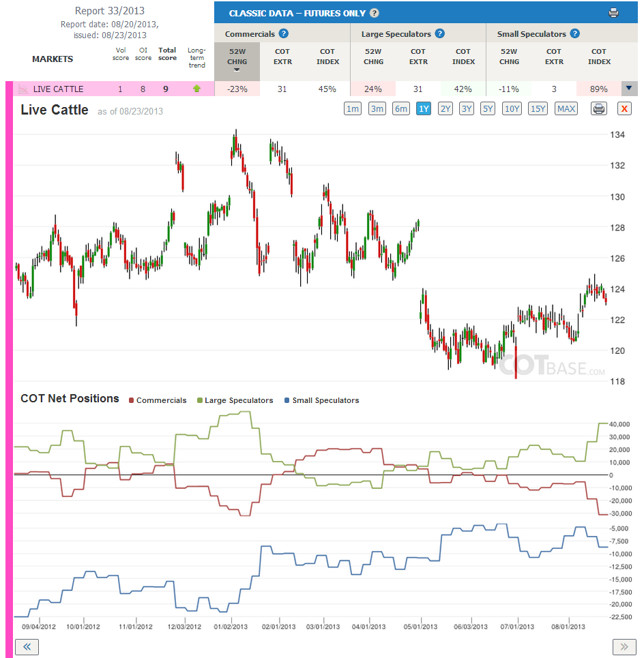Close the Live Cattle chart panel

click(624, 108)
